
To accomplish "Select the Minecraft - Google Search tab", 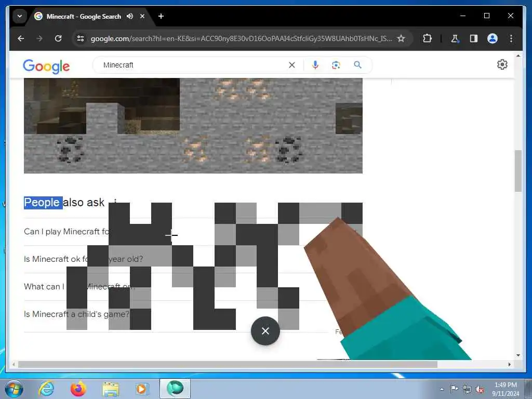I will 90,16.
